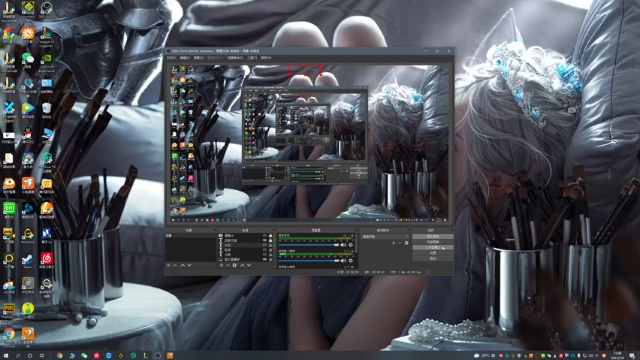640x360 pixels.
Task: Open the Tools menu in OBS menu bar
Action: [x=252, y=58]
